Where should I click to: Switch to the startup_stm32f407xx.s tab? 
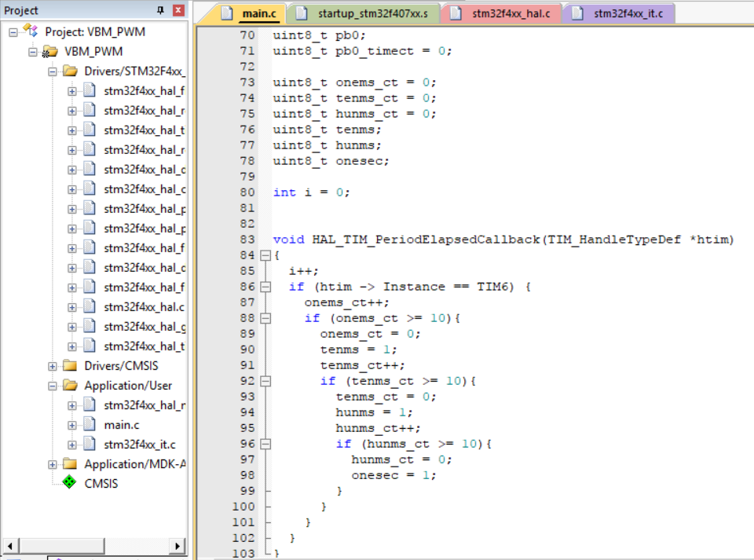[367, 13]
